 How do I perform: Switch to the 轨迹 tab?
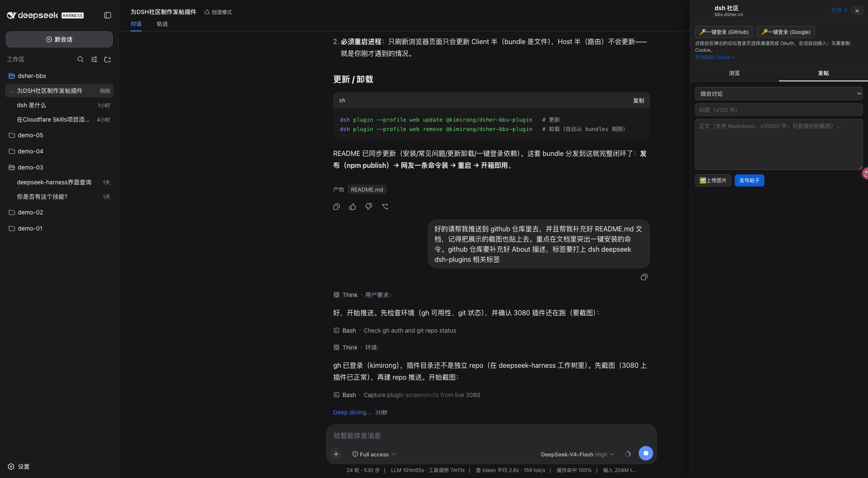(x=162, y=24)
